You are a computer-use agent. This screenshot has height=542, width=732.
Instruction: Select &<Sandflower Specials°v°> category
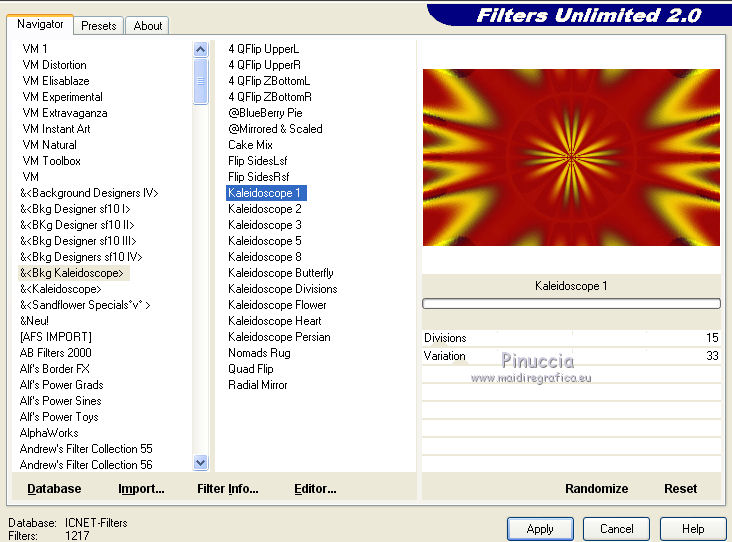tap(84, 305)
